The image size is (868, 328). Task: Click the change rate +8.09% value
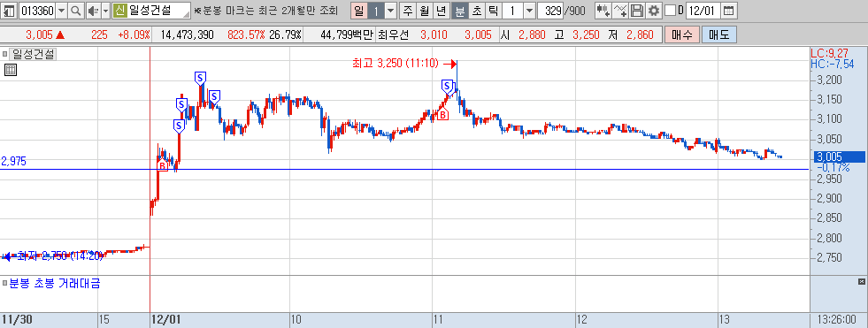coord(134,34)
